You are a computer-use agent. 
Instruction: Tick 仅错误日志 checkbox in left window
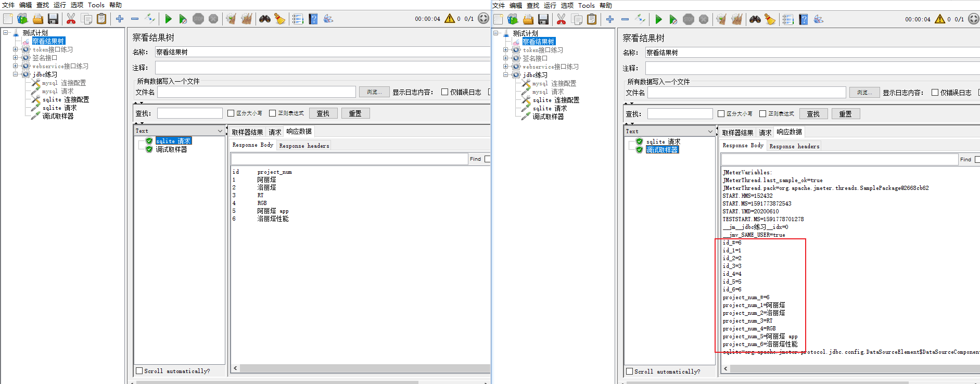444,92
